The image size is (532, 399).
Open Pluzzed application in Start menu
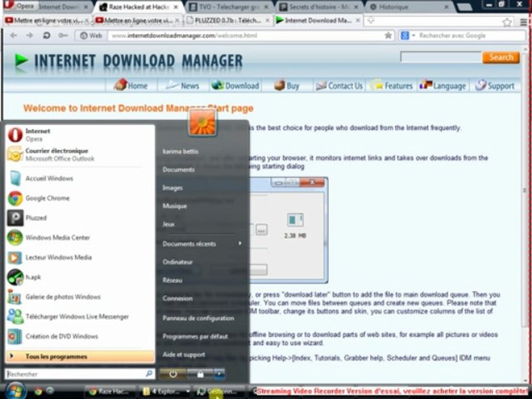tap(80, 218)
